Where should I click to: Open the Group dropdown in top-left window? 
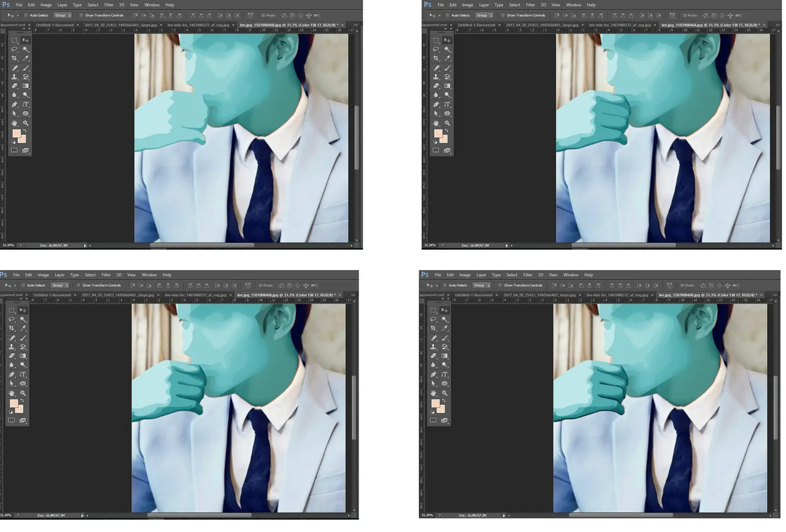[62, 15]
